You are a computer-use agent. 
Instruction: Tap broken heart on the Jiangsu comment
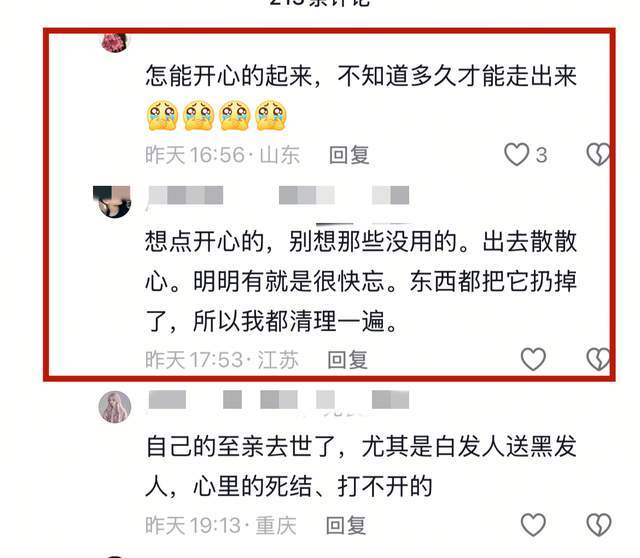(x=598, y=359)
